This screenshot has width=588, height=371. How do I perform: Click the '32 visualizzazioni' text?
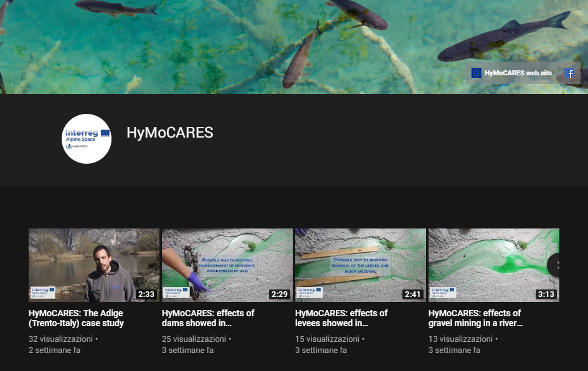coord(61,339)
